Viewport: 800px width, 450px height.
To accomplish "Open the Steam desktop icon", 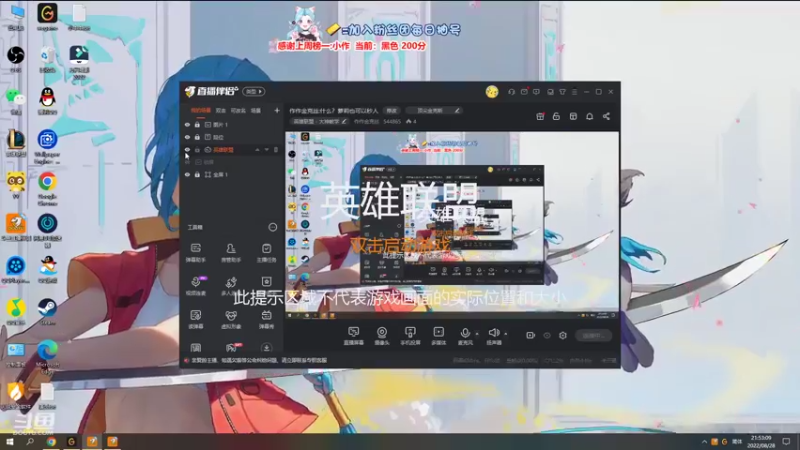I will 47,311.
